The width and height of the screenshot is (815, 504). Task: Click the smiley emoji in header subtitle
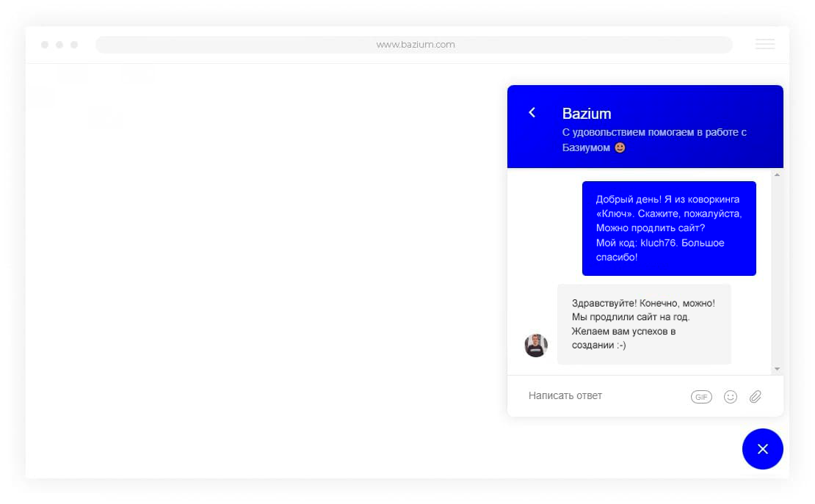pyautogui.click(x=620, y=147)
